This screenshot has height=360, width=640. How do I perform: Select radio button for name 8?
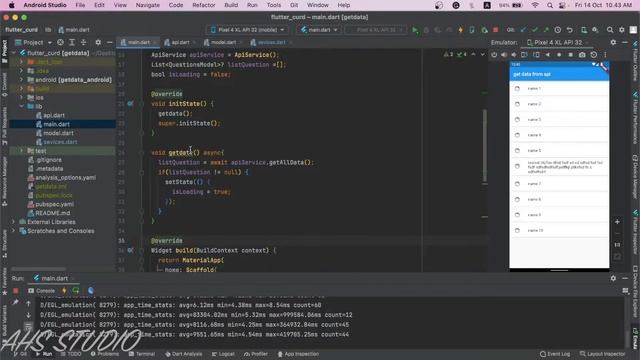(517, 200)
